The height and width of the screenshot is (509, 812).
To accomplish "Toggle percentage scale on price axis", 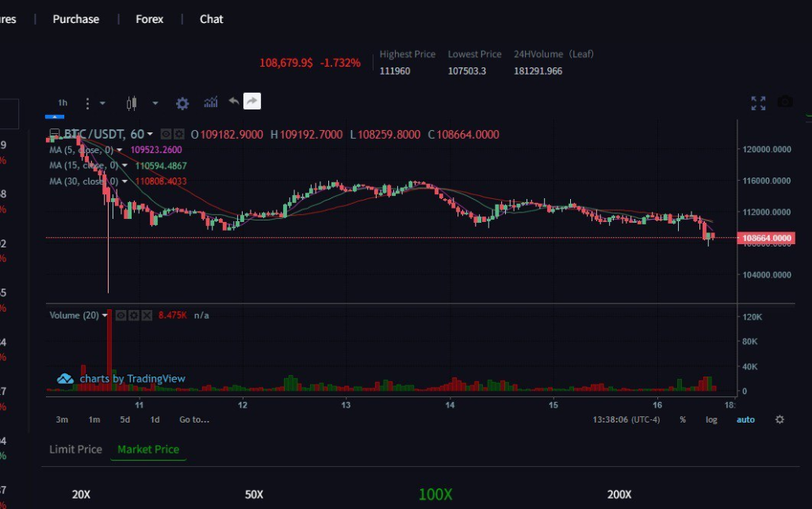I will click(683, 419).
